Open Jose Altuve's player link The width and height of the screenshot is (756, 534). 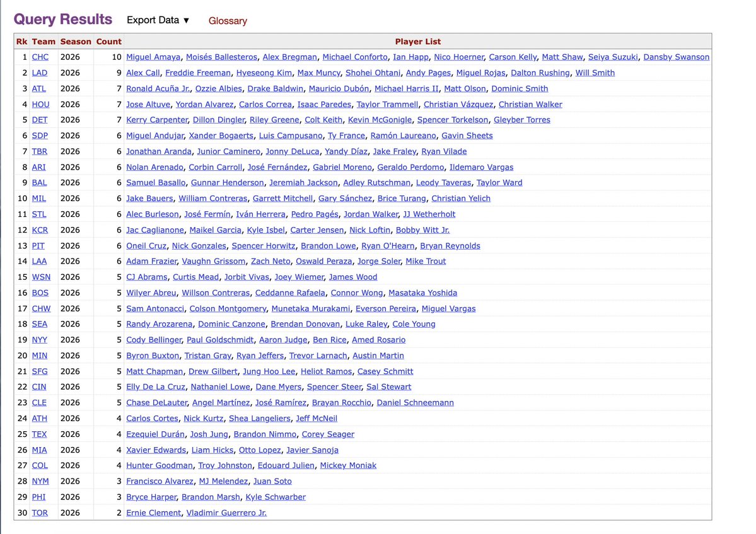pos(148,105)
